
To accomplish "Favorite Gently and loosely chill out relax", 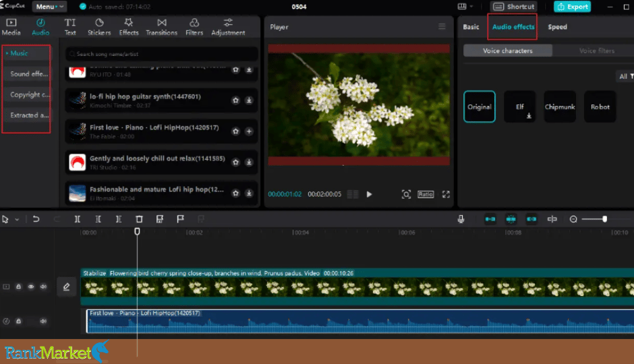I will pyautogui.click(x=236, y=162).
